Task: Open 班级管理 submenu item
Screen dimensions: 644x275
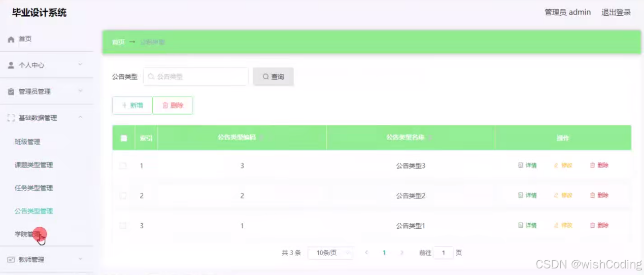Action: (27, 142)
